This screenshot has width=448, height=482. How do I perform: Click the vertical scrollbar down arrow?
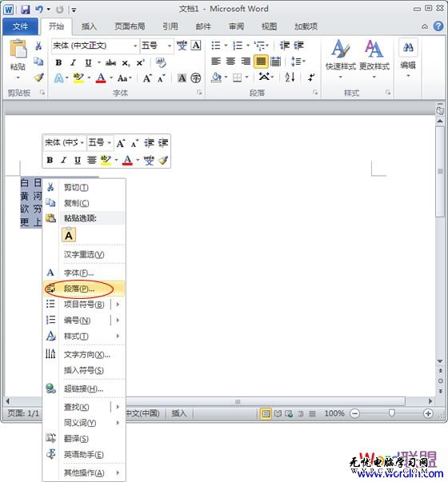(440, 361)
